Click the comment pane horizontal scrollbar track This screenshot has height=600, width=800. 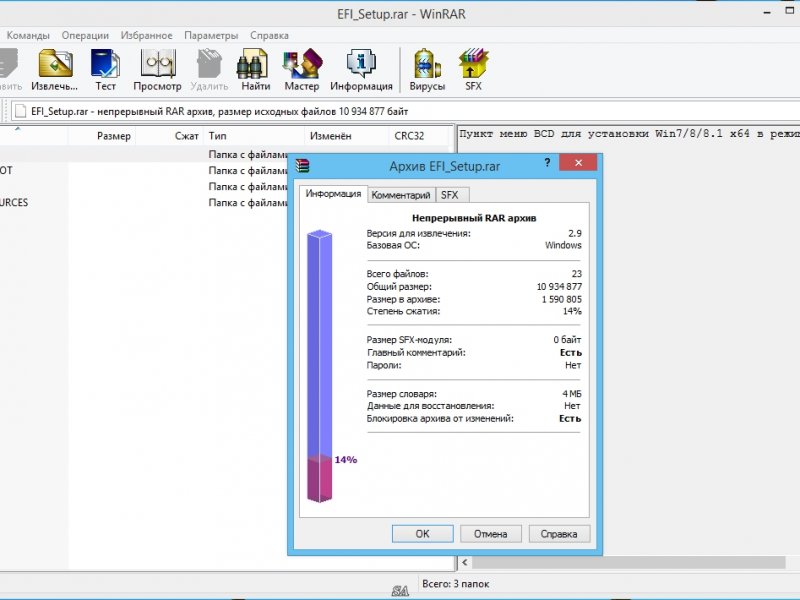coord(629,562)
